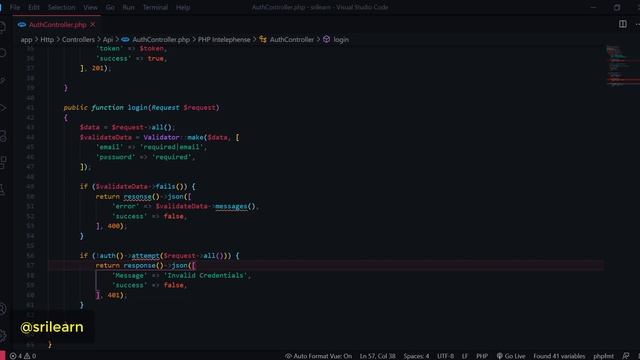Open the File menu
Viewport: 640px width, 360px height.
pyautogui.click(x=15, y=7)
